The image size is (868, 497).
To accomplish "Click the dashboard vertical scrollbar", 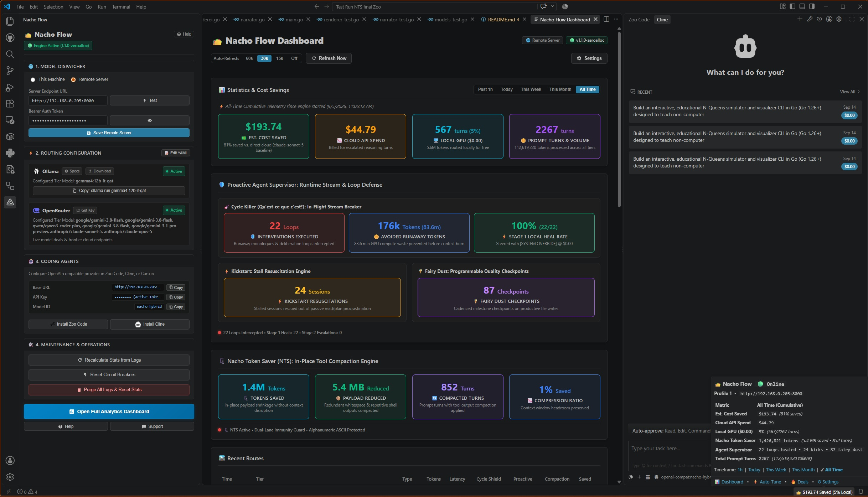I will pos(619,119).
